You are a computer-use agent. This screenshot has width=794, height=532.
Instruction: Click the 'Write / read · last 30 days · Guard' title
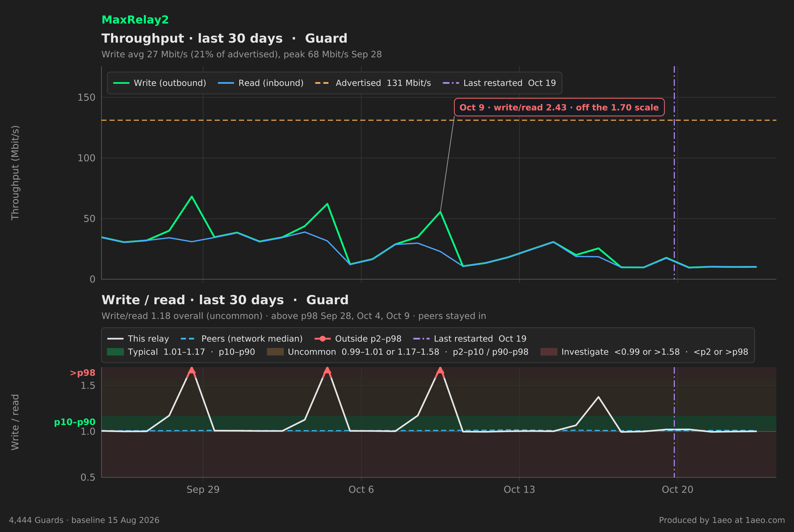coord(225,300)
